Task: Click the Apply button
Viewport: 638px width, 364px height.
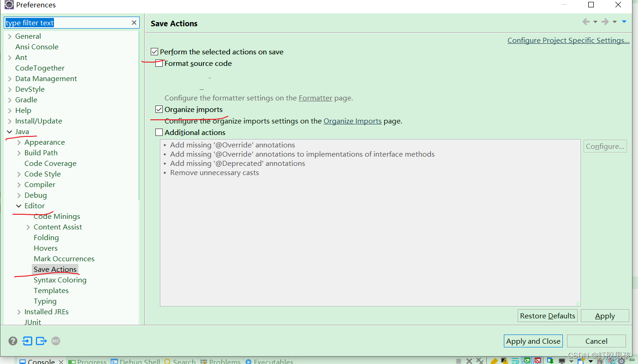Action: coord(605,316)
